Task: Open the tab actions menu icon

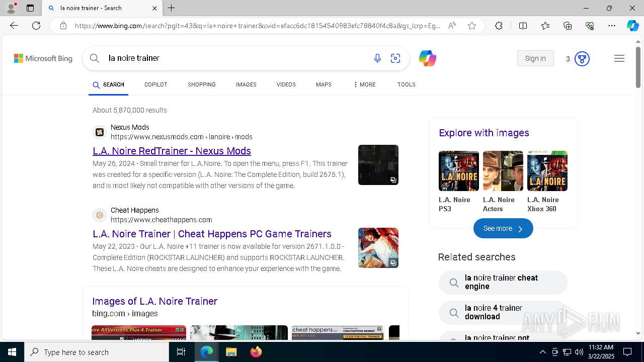Action: pos(30,8)
